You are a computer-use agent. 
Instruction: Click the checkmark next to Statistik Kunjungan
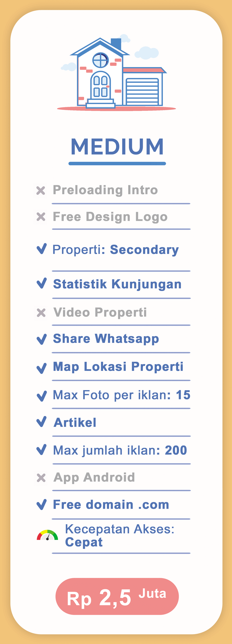pos(42,283)
